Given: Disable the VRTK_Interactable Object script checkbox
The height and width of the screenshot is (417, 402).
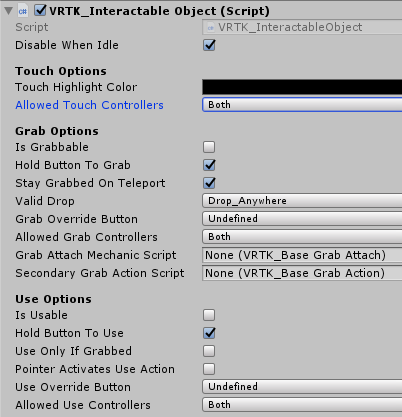Looking at the screenshot, I should click(x=40, y=11).
